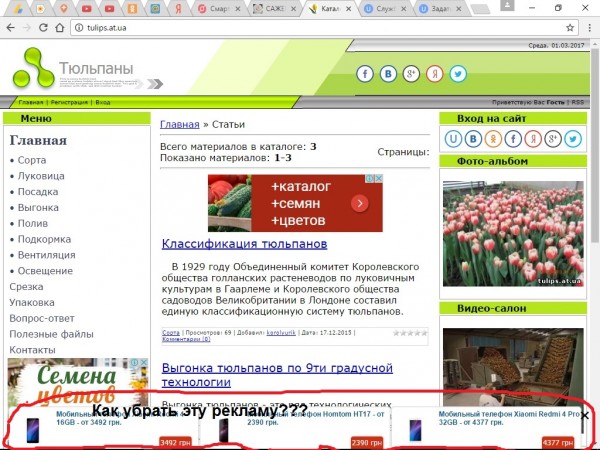600x450 pixels.
Task: Open the browser Home icon
Action: 60,28
